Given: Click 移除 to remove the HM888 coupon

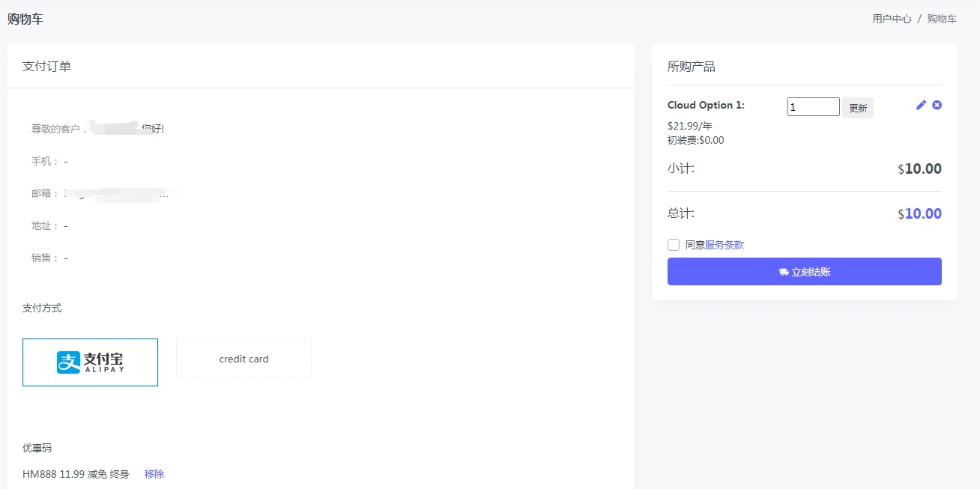Looking at the screenshot, I should pyautogui.click(x=154, y=474).
